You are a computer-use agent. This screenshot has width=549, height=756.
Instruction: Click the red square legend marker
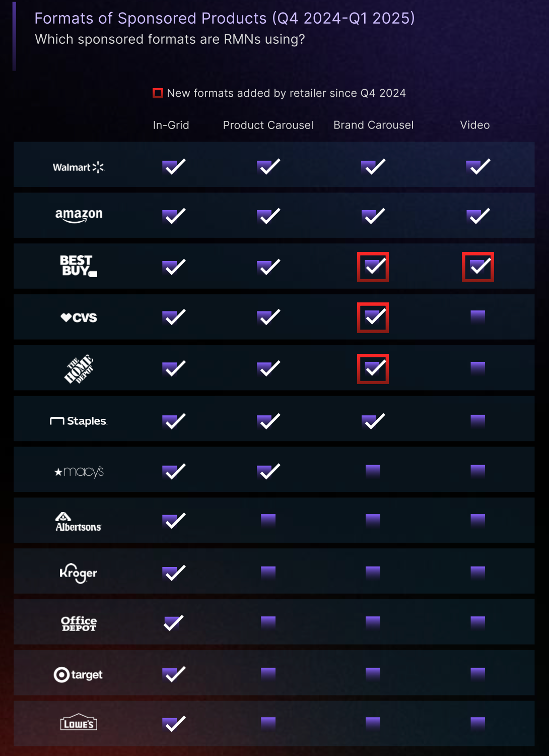tap(158, 93)
